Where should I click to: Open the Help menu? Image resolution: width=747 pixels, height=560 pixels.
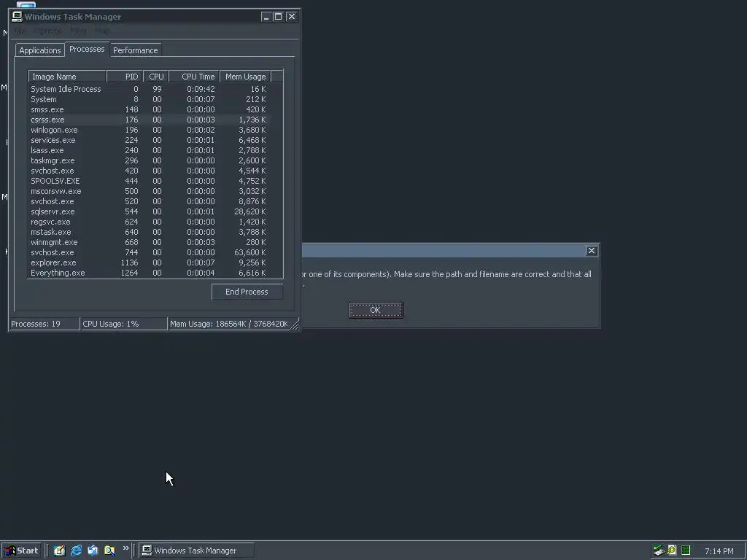102,31
